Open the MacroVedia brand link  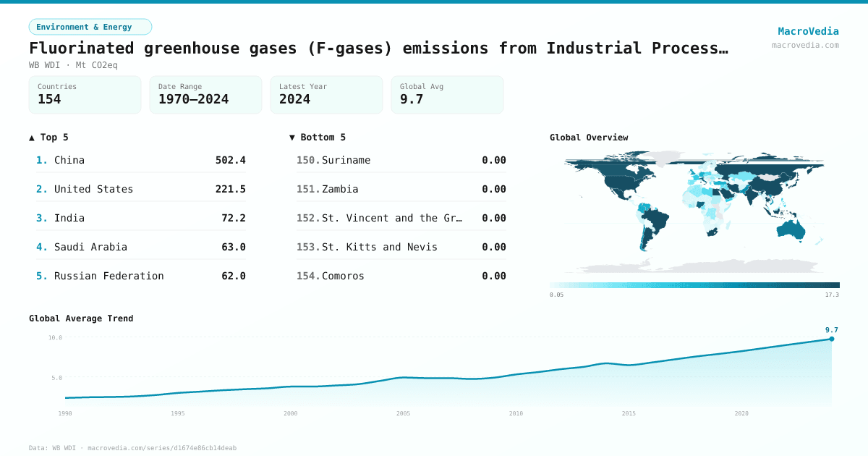[x=808, y=31]
